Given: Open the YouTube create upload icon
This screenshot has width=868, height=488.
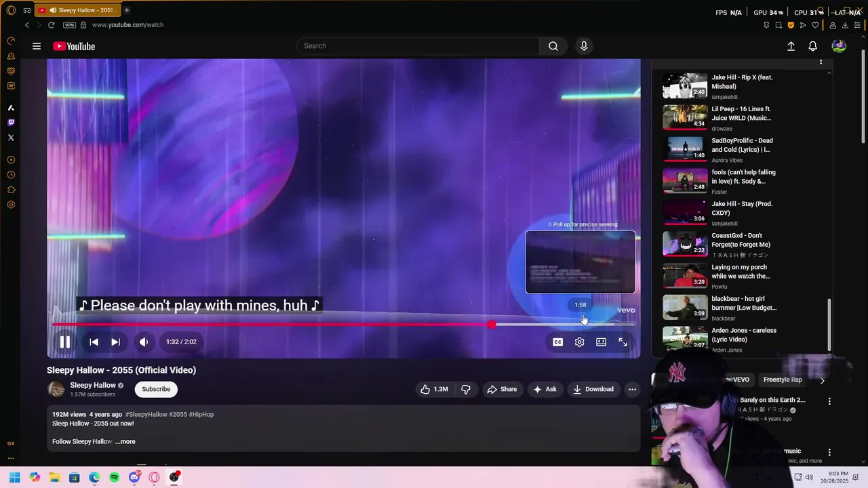Looking at the screenshot, I should 791,46.
